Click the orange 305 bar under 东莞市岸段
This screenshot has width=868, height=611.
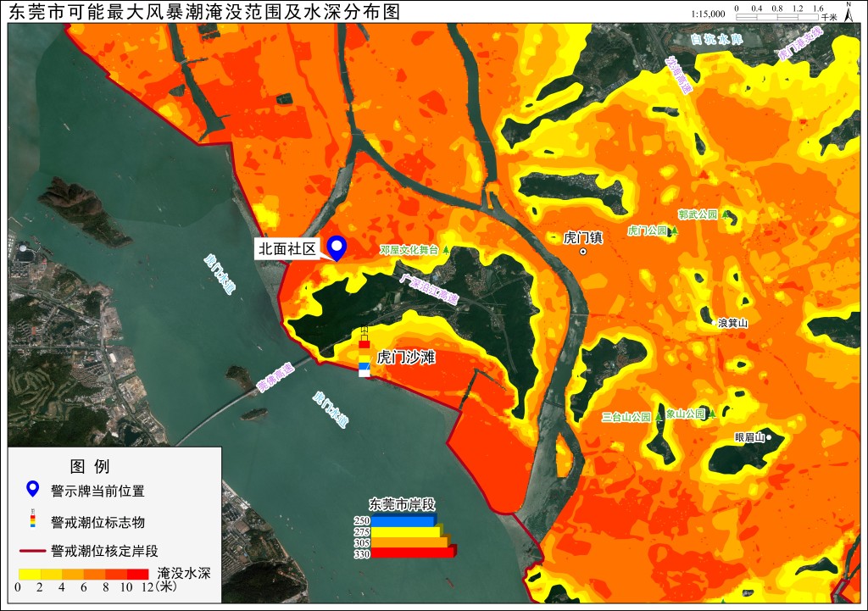click(410, 542)
